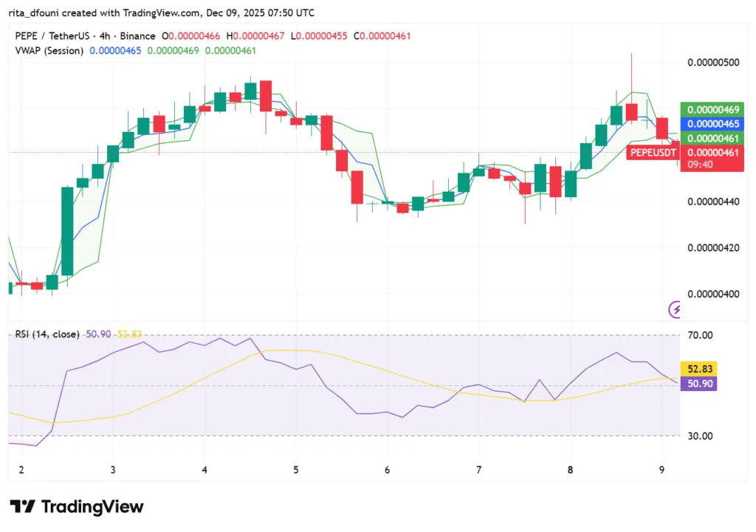
Task: Hide the session countdown timer 09:40
Action: [x=713, y=164]
